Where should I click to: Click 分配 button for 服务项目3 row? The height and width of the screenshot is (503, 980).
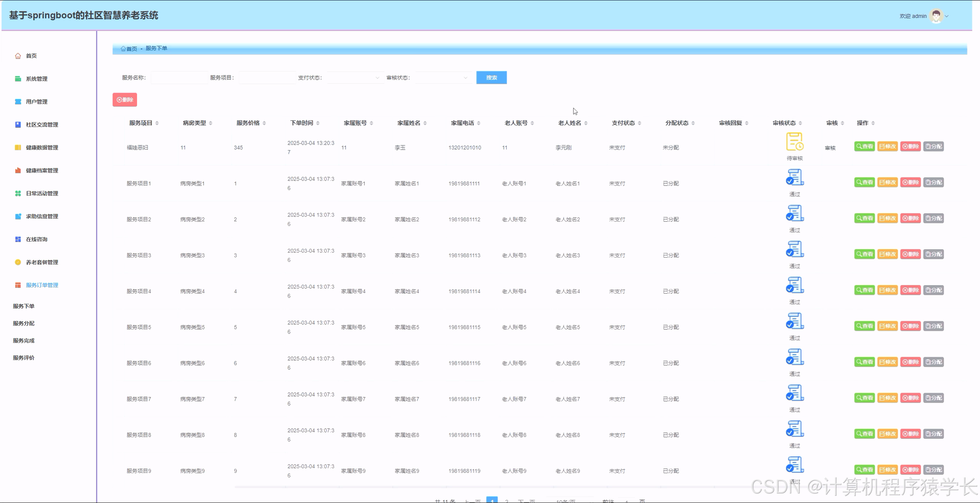(933, 254)
